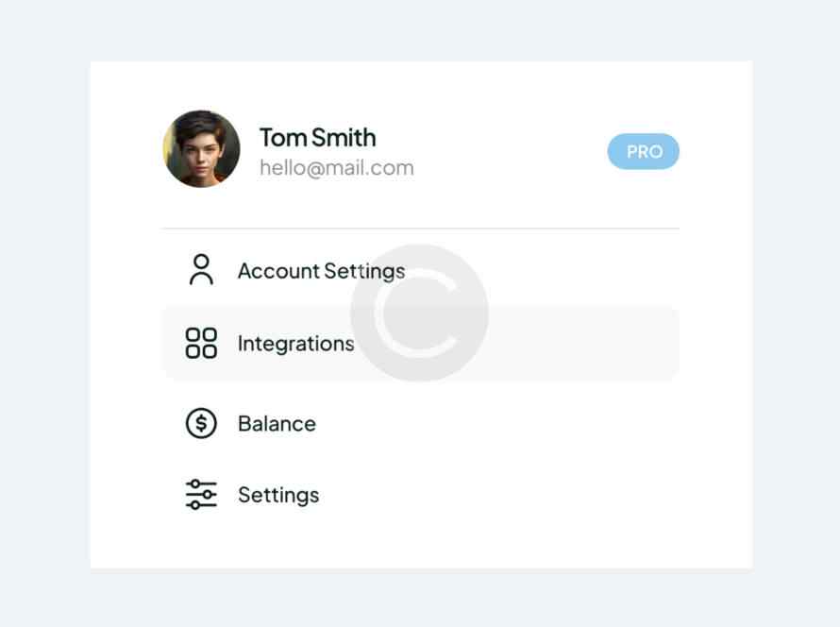This screenshot has height=627, width=840.
Task: Open the Settings menu label
Action: 278,495
